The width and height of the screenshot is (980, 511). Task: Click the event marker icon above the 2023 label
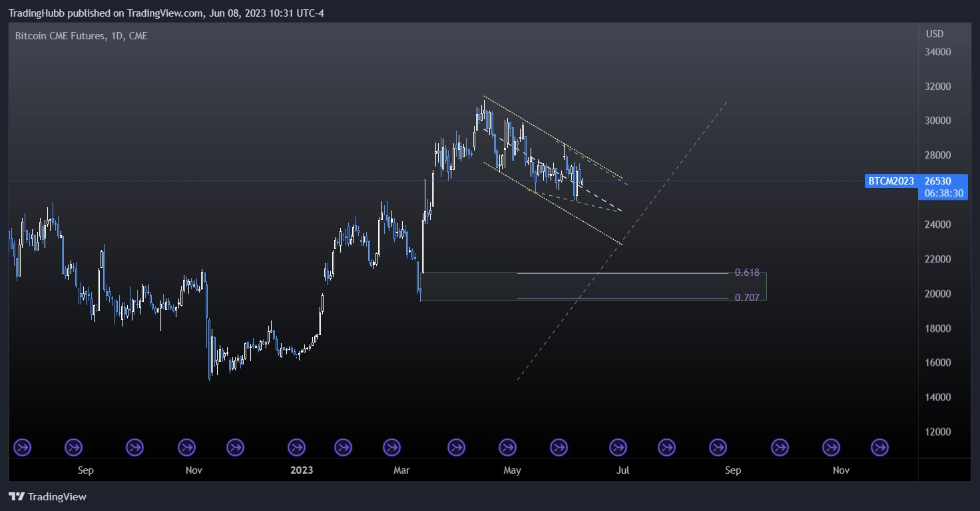(297, 447)
